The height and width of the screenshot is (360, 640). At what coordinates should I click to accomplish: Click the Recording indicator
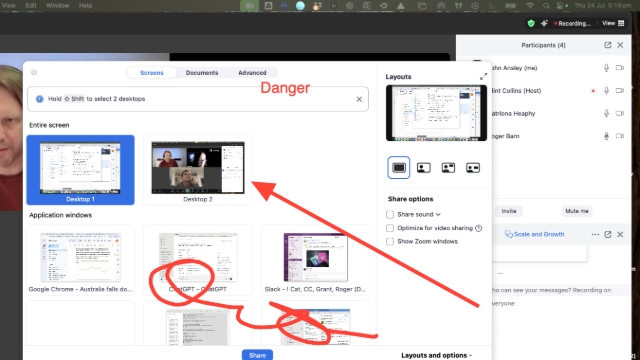[572, 23]
